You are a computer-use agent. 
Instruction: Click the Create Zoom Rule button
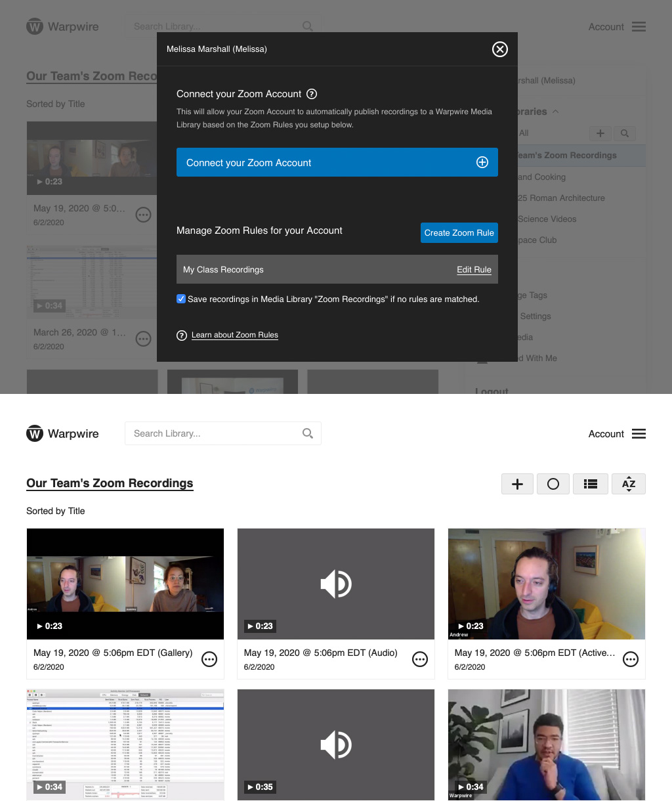(x=459, y=232)
